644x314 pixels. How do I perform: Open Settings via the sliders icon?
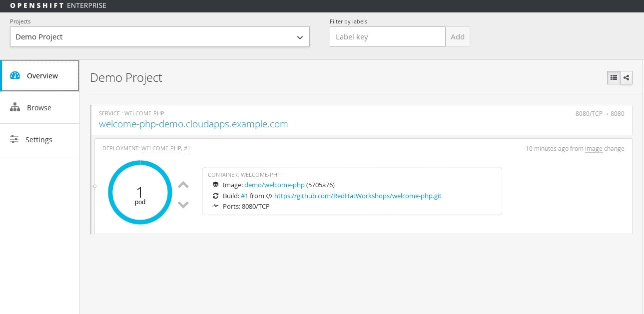tap(15, 139)
